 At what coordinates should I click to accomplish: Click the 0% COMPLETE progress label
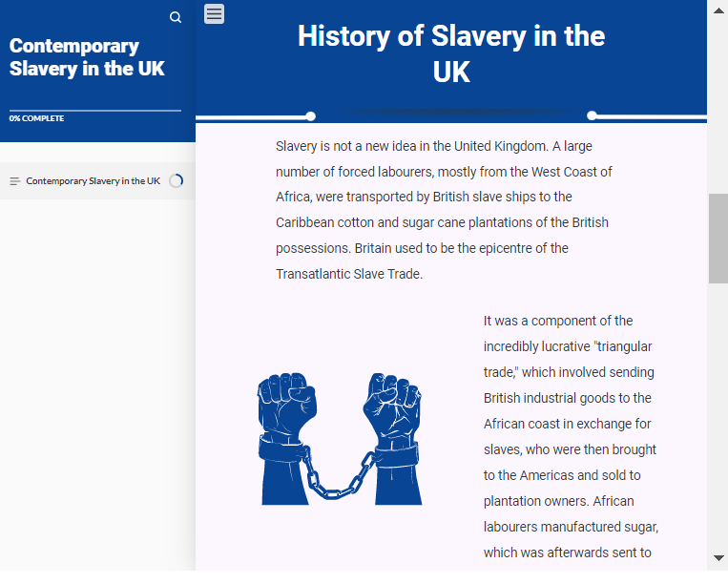36,118
